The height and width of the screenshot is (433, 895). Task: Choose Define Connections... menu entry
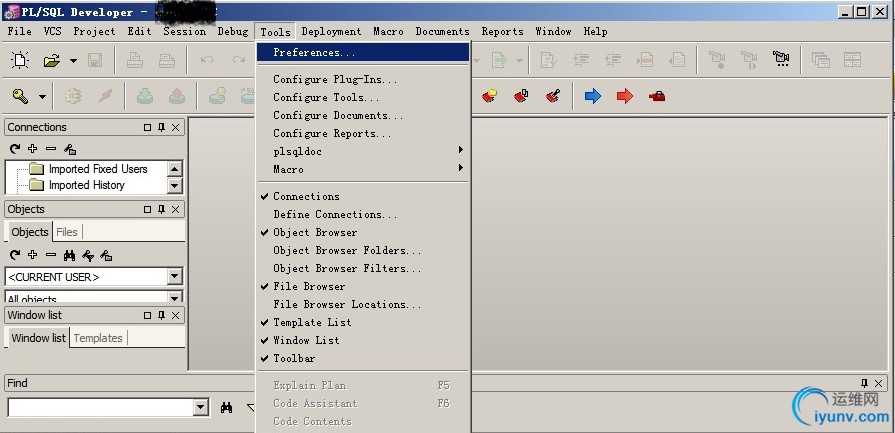tap(363, 215)
